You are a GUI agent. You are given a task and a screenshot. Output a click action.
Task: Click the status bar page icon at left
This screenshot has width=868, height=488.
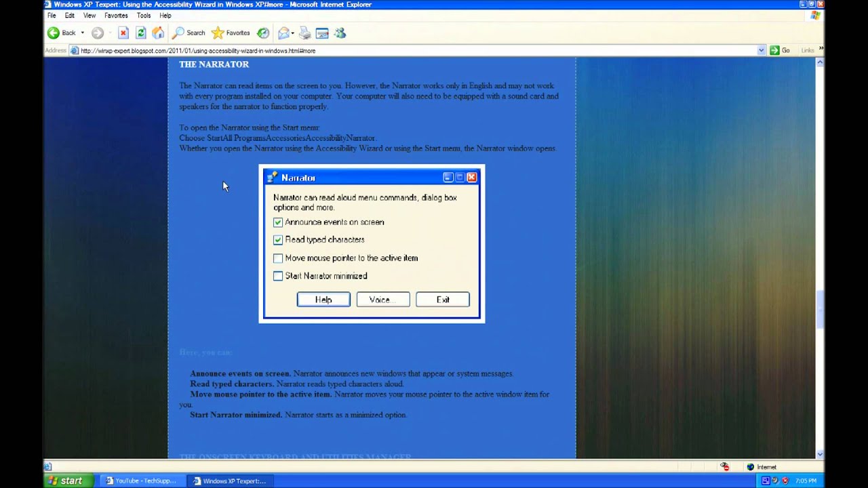coord(48,467)
